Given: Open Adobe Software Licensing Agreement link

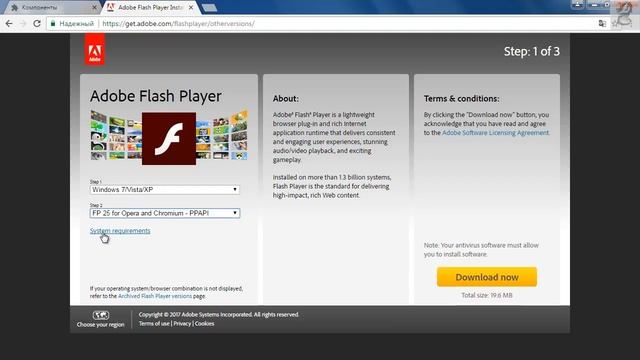Looking at the screenshot, I should (496, 133).
